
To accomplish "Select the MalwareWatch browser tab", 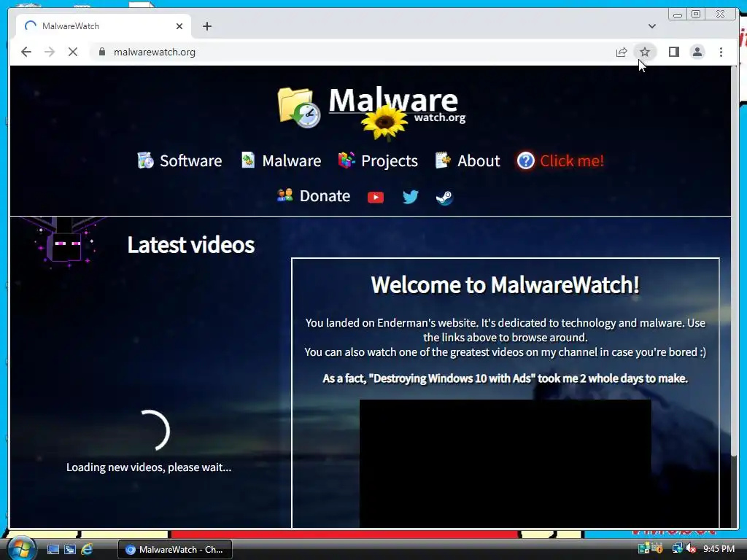I will click(104, 26).
